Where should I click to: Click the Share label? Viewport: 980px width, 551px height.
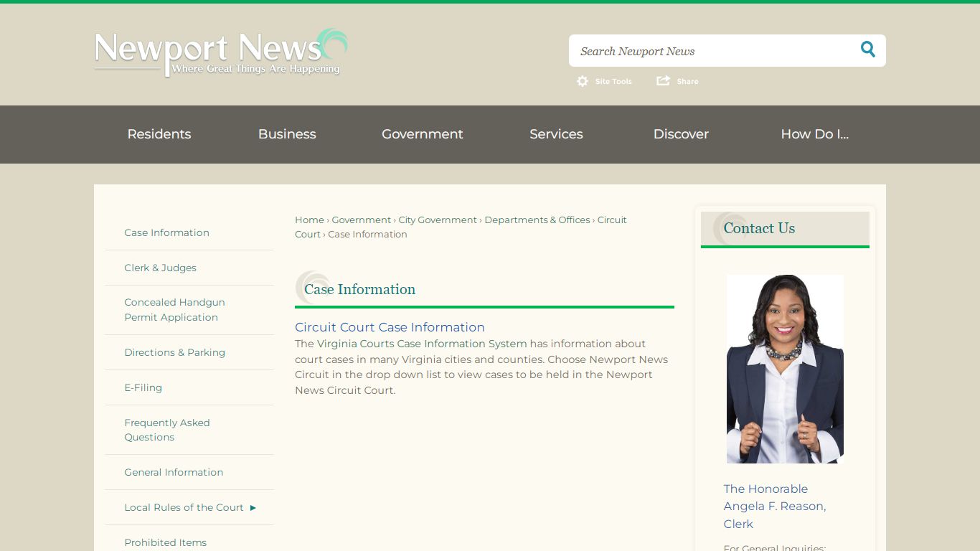pyautogui.click(x=687, y=82)
